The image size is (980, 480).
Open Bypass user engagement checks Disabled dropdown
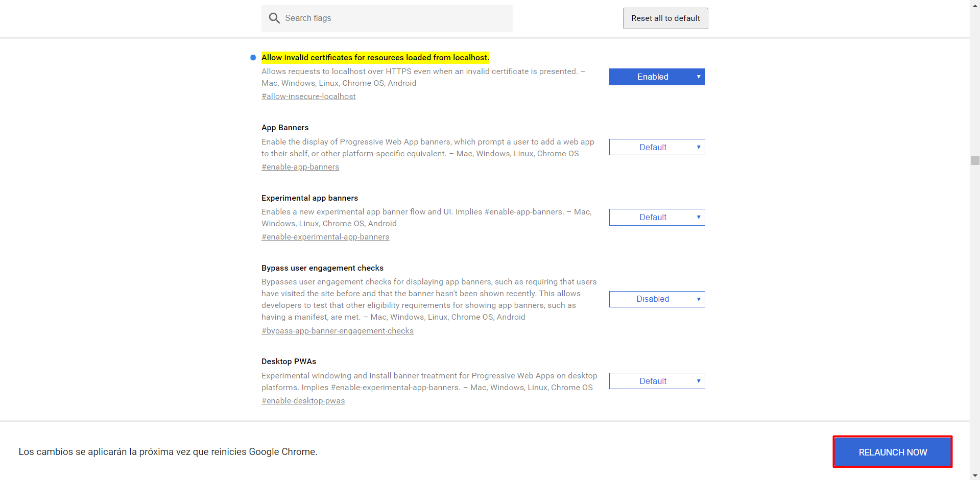pyautogui.click(x=657, y=299)
